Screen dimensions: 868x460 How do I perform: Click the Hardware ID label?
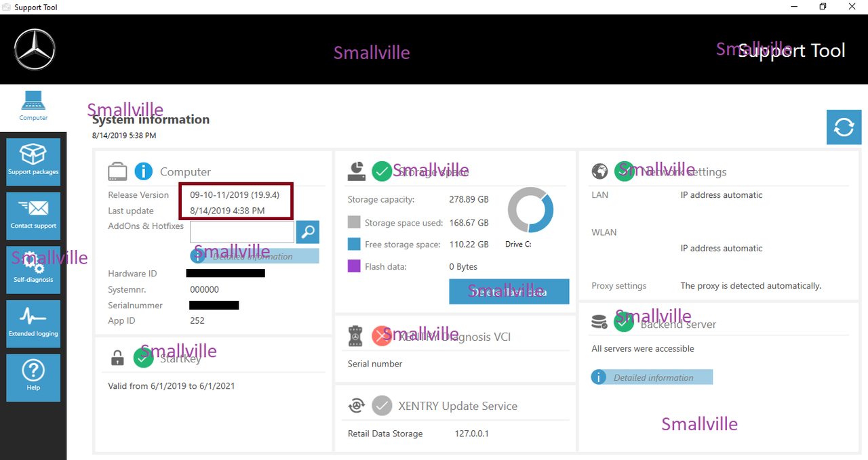132,274
